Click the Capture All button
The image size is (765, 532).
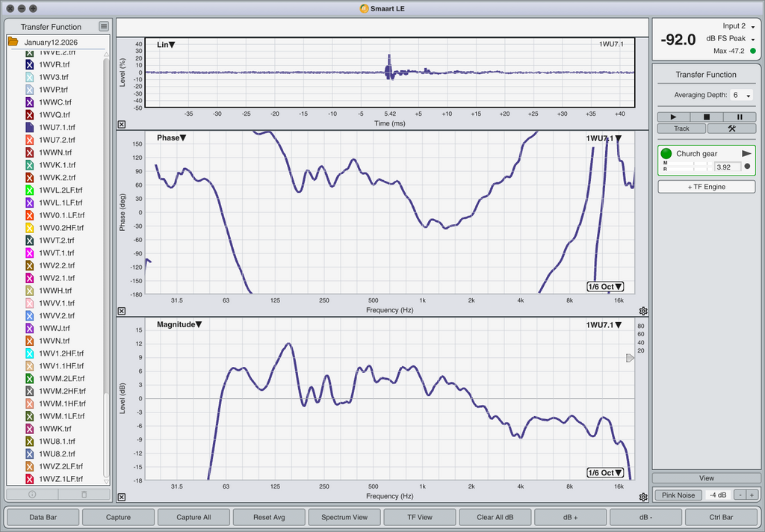193,517
